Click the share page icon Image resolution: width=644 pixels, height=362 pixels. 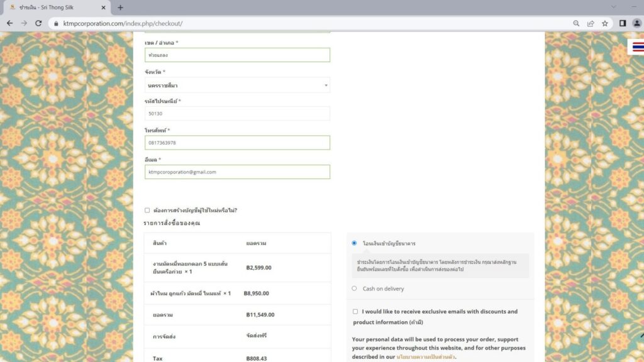(x=591, y=23)
